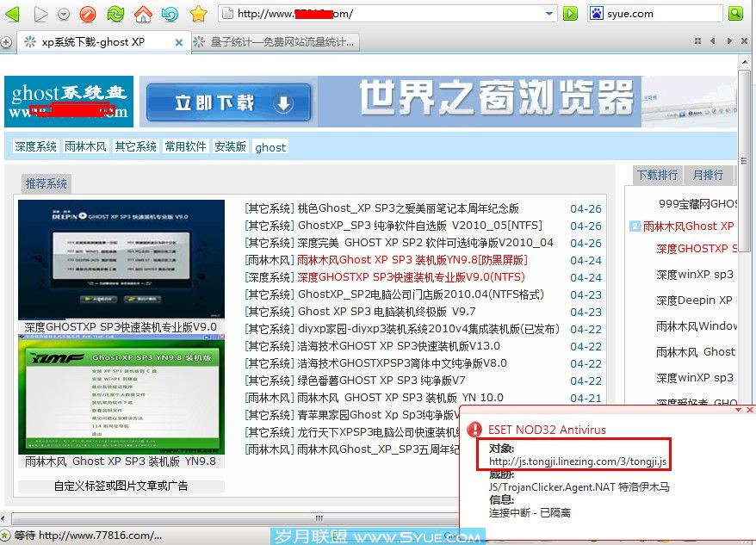Screen dimensions: 756x545
Task: Open 深度GHOSTXP SP3快速装机专业版V9.0 caption link
Action: pos(121,326)
